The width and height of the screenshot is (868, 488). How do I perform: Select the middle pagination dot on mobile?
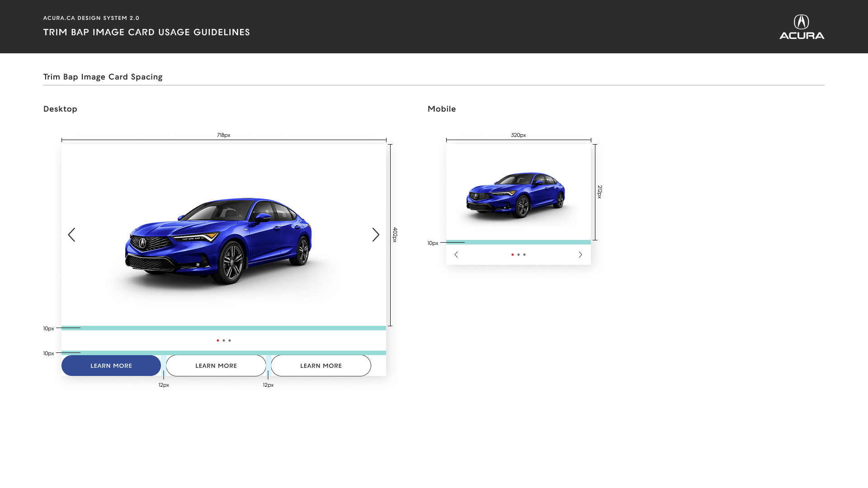pyautogui.click(x=519, y=255)
